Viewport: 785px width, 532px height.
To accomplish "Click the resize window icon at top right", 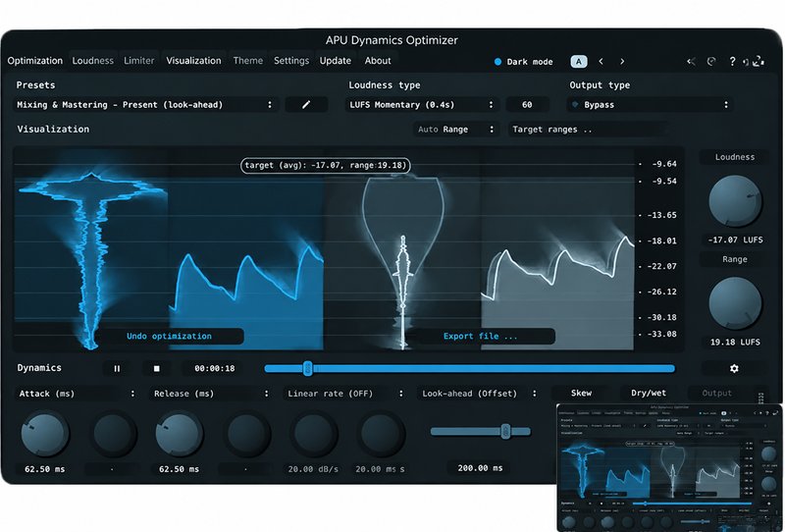I will (759, 61).
